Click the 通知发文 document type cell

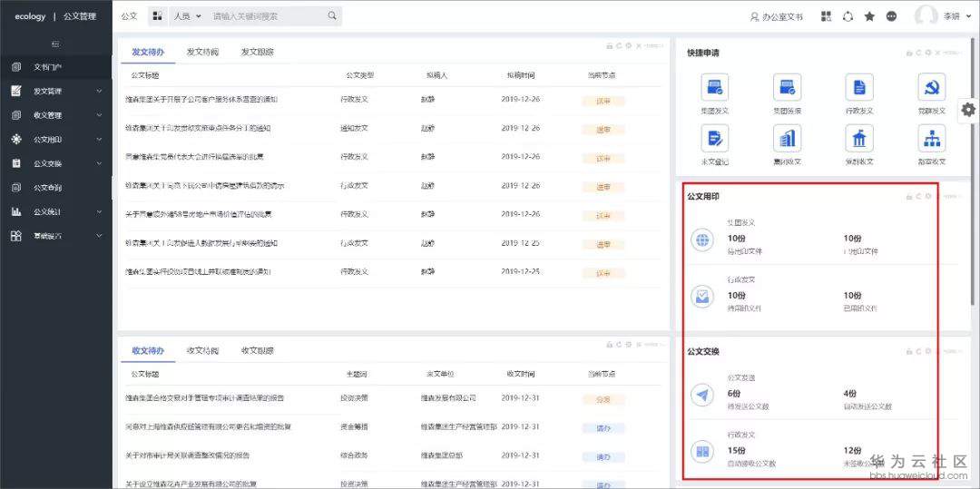[355, 128]
